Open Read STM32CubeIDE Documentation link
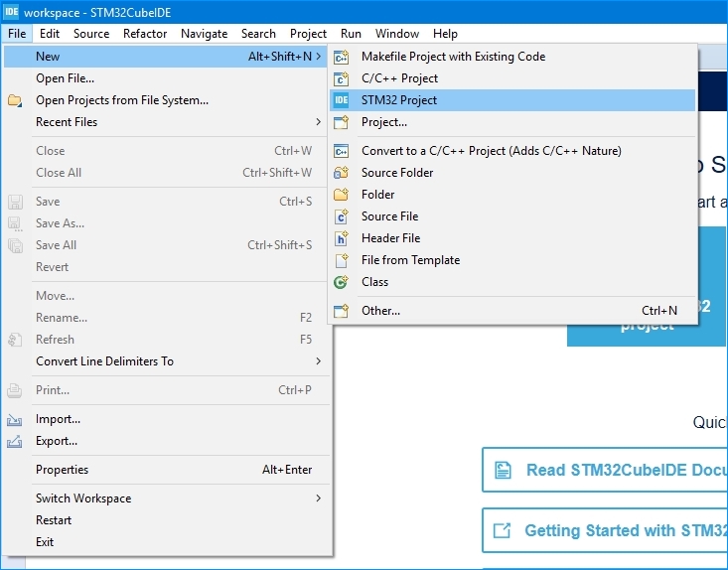The height and width of the screenshot is (570, 728). [x=604, y=470]
